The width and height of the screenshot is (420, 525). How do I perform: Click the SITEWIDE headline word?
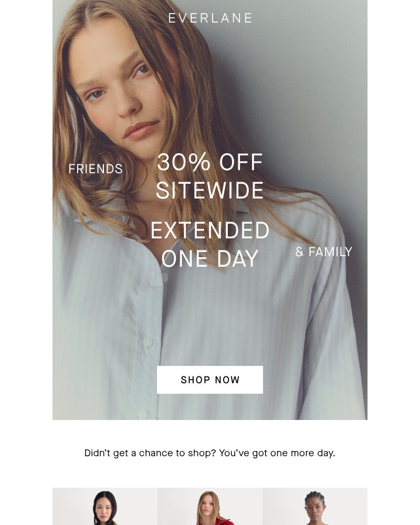click(x=209, y=191)
